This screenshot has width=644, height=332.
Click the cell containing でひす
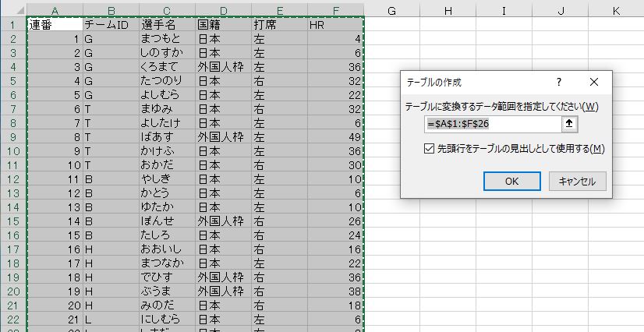[x=167, y=277]
